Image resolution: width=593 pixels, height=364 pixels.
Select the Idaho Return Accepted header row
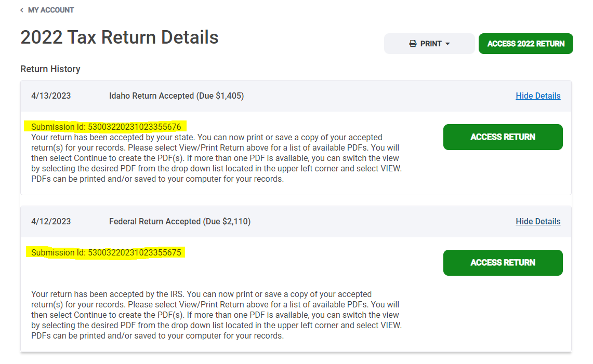pos(296,96)
